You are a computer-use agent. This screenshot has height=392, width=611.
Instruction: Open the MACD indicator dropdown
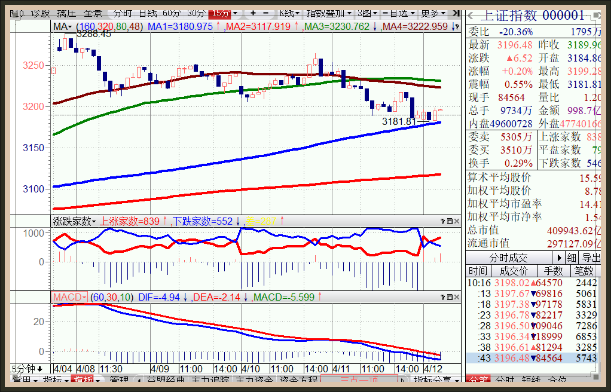coord(70,297)
